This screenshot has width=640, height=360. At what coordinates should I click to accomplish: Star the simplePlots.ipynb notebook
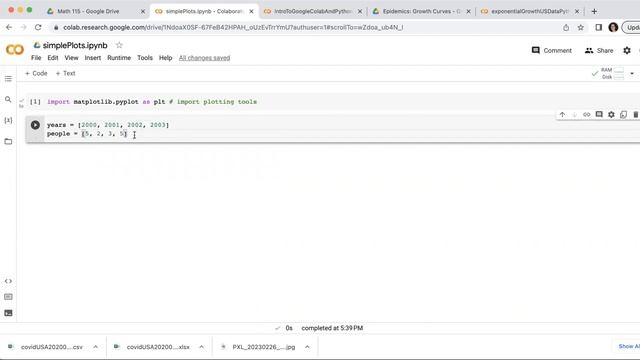pyautogui.click(x=119, y=45)
